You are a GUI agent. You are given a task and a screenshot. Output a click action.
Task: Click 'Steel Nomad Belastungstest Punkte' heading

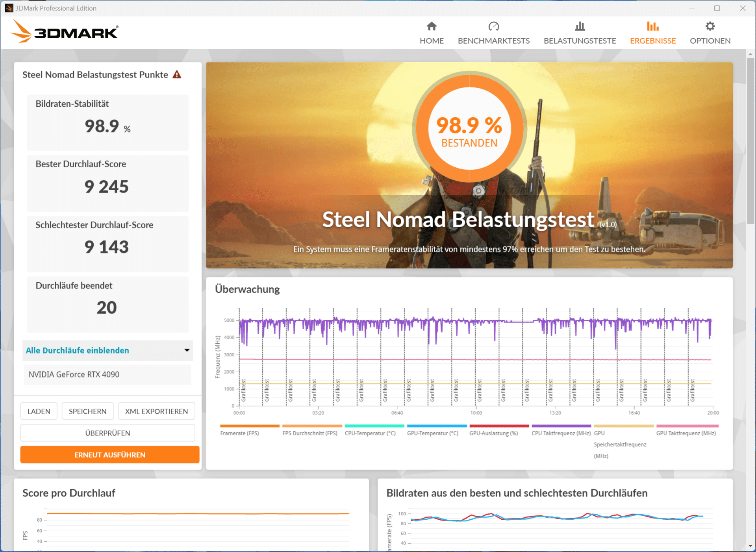[95, 74]
